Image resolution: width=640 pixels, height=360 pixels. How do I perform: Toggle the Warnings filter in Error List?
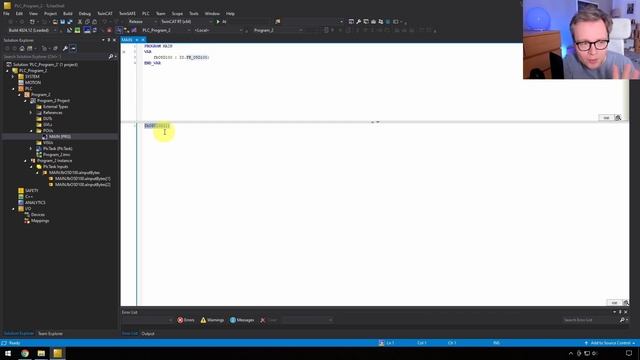(x=212, y=320)
